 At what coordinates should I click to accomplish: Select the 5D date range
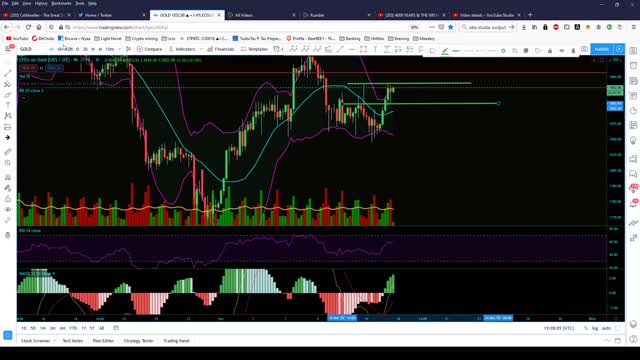coord(33,328)
